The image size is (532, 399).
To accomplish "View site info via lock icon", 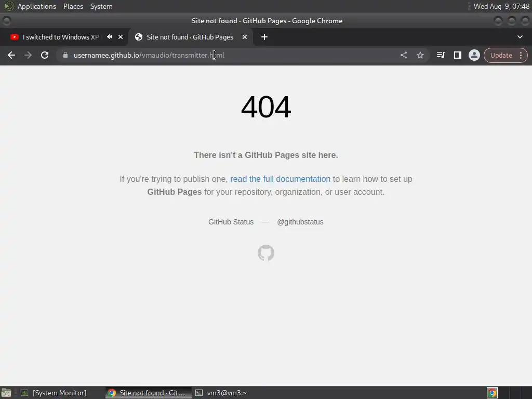I will click(x=65, y=55).
